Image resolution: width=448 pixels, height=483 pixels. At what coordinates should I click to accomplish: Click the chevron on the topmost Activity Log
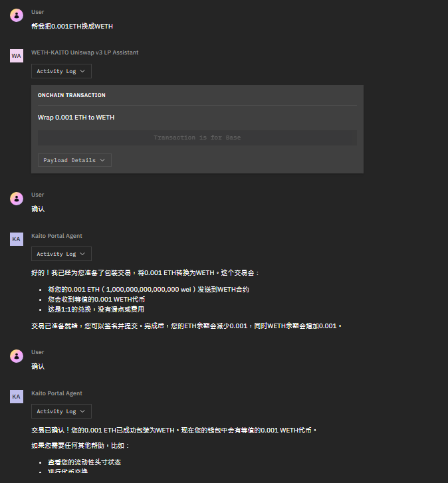82,71
